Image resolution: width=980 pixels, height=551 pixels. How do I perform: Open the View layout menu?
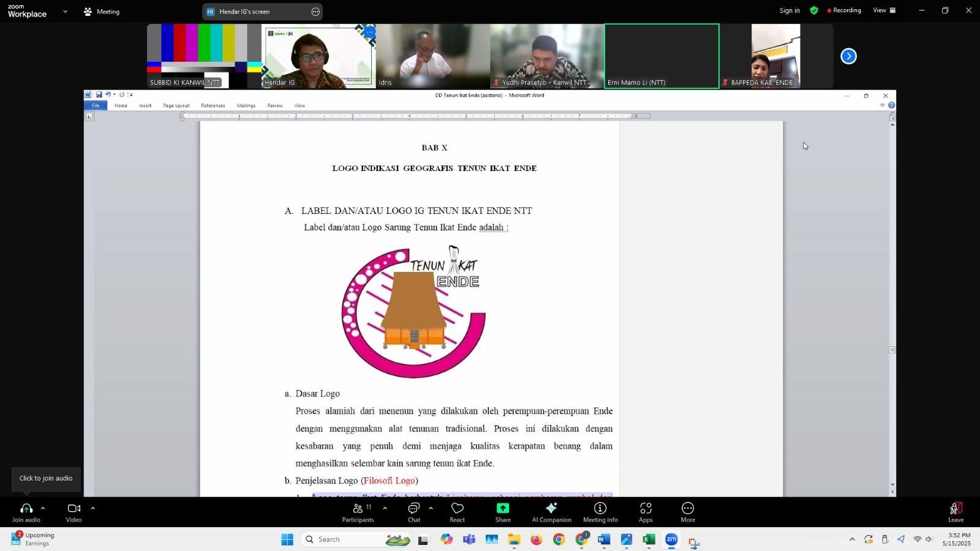tap(884, 10)
